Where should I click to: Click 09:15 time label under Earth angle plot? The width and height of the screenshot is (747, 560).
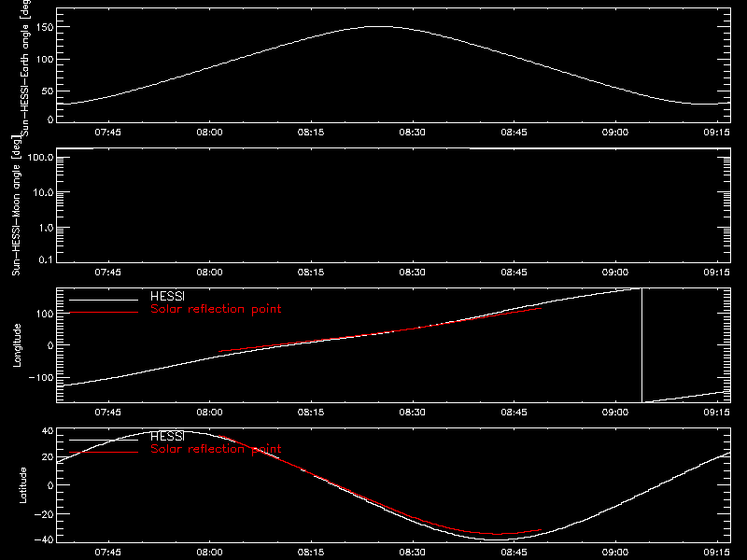point(716,133)
